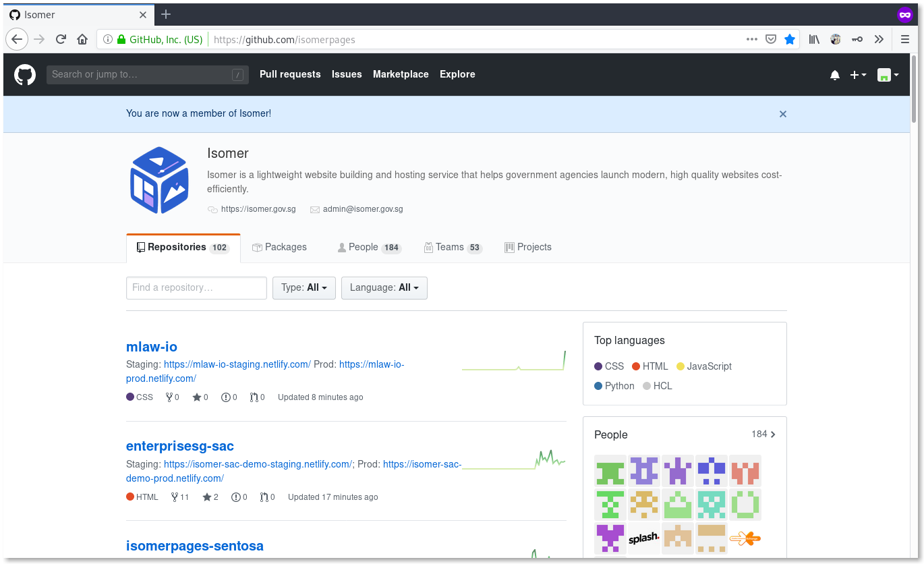The image size is (924, 564).
Task: Expand the Type: All dropdown
Action: [304, 287]
